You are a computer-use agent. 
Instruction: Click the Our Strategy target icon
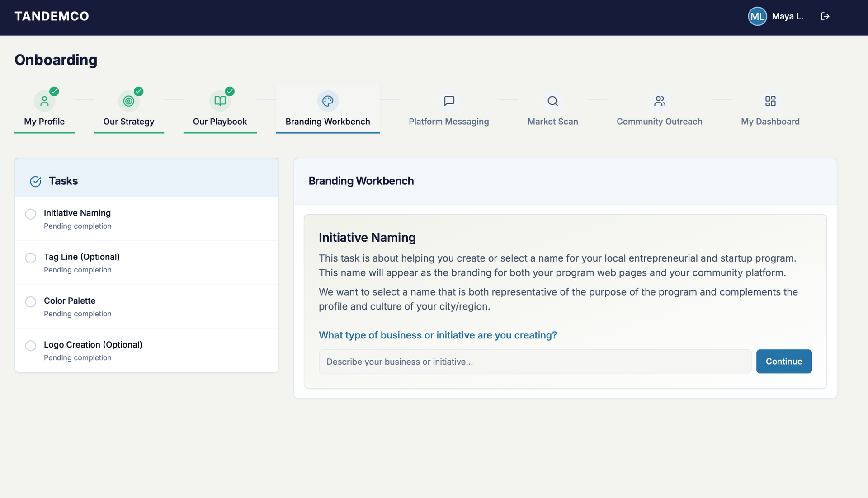129,101
